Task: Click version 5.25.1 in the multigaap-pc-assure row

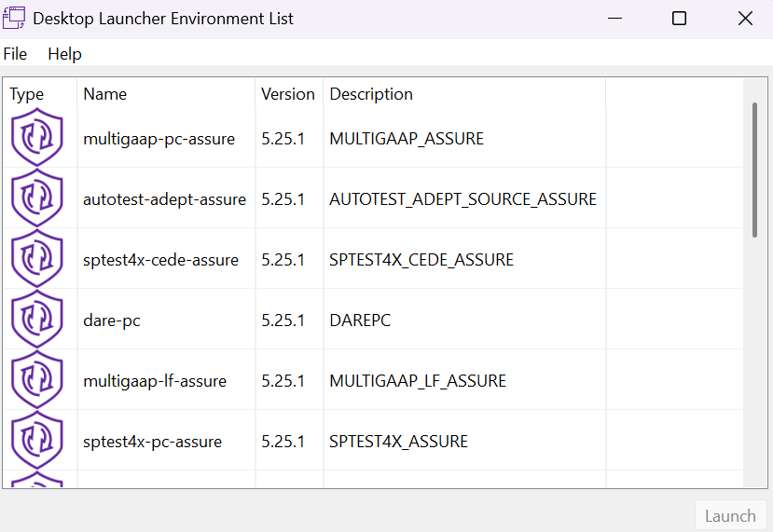Action: pos(283,139)
